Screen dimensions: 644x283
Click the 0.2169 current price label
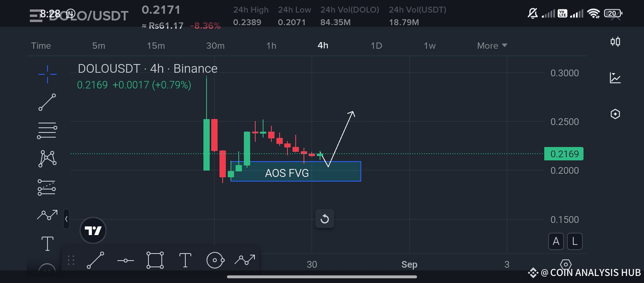564,154
